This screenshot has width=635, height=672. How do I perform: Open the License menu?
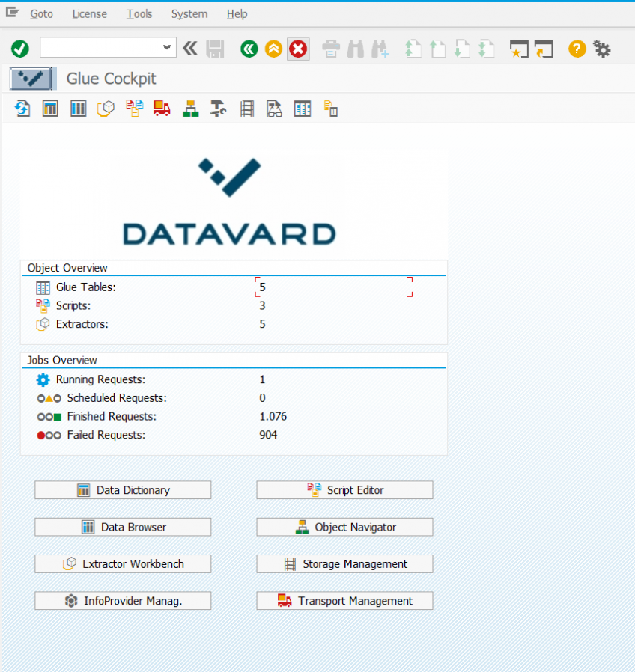[x=89, y=14]
